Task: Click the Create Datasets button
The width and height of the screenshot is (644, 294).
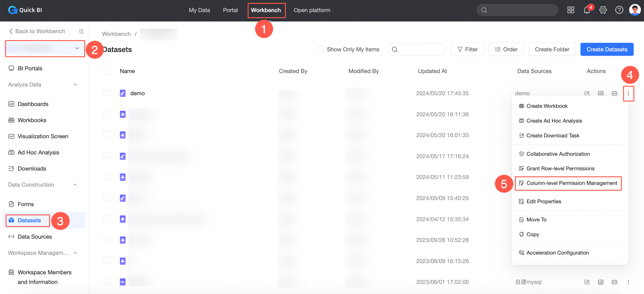Action: [x=607, y=50]
